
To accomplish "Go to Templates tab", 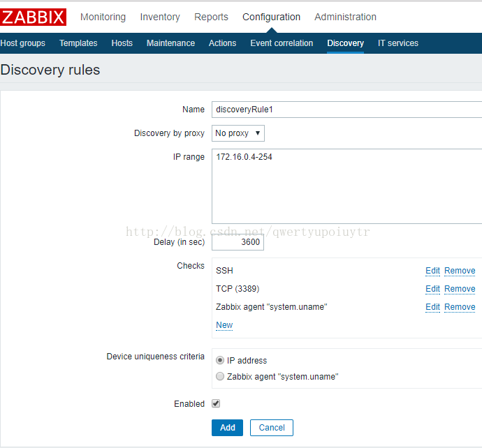I will [x=78, y=43].
